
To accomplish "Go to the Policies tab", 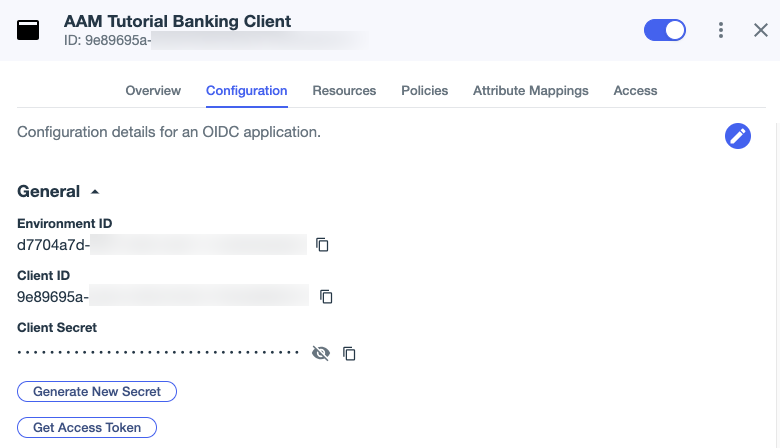I will point(424,90).
